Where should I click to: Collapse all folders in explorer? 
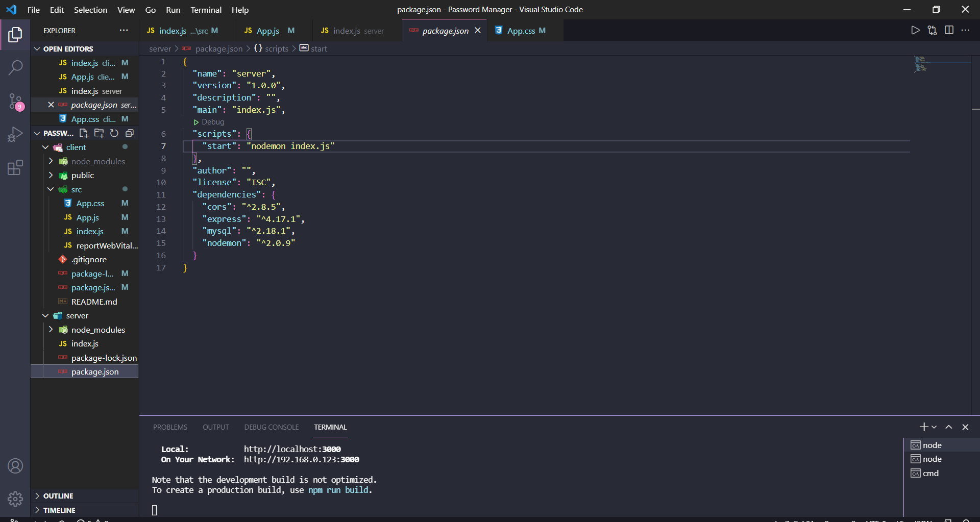(x=130, y=133)
